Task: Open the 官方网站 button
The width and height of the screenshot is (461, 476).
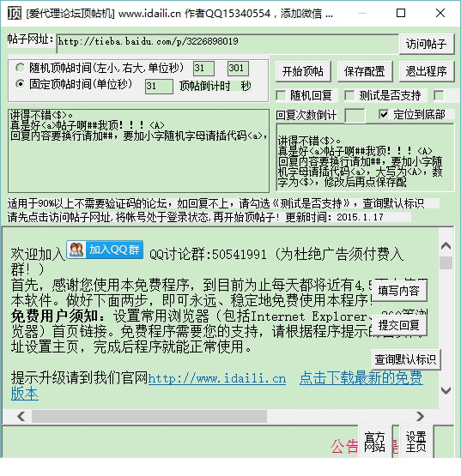Action: 375,442
